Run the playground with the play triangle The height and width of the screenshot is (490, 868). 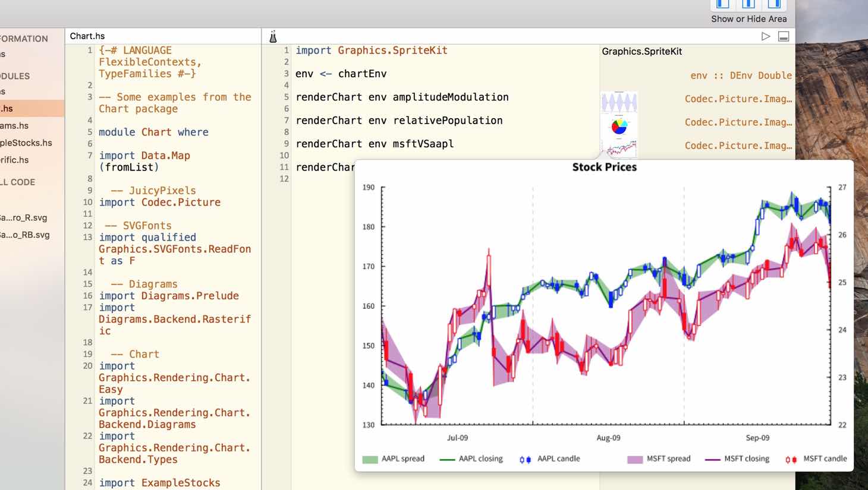coord(766,36)
